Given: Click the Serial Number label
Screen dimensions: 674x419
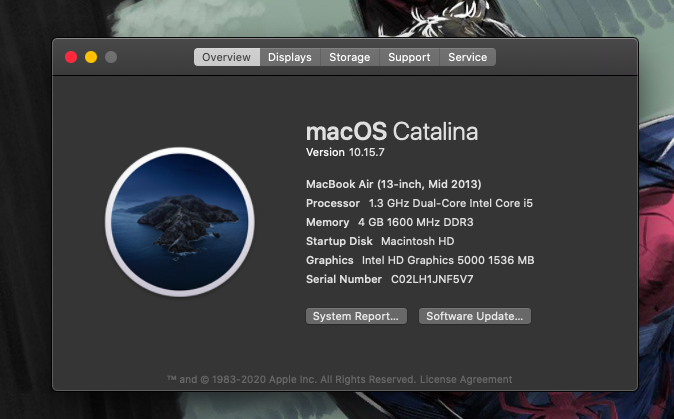Looking at the screenshot, I should tap(344, 279).
